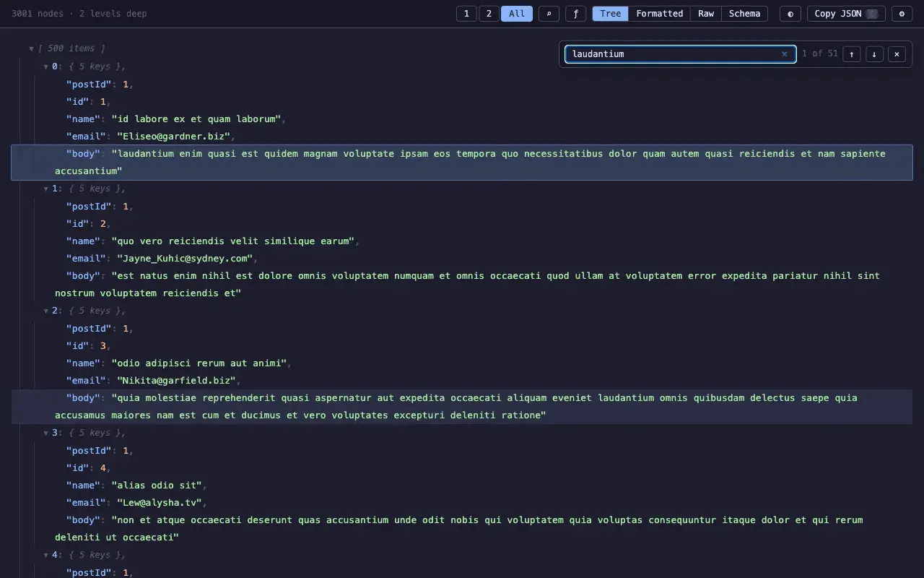Select the "Lew@alysha.tv" email value
Screen dimensions: 924x578
(160, 503)
